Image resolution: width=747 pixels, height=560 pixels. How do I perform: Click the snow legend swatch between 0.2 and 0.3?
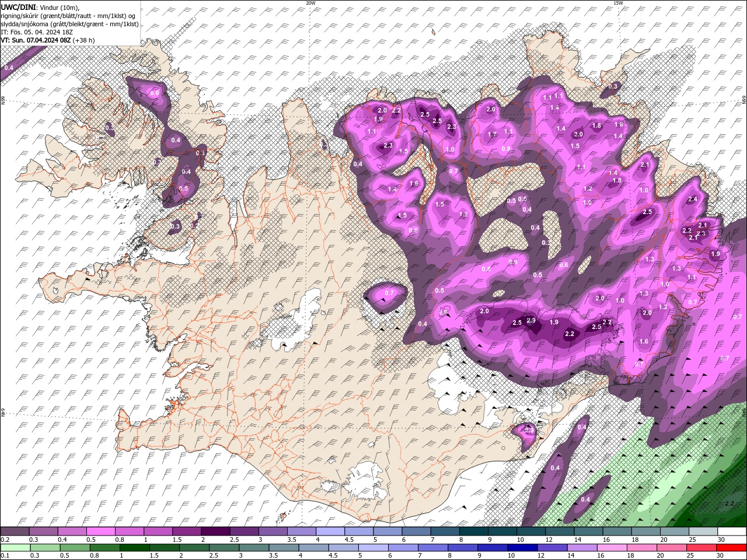[x=15, y=531]
